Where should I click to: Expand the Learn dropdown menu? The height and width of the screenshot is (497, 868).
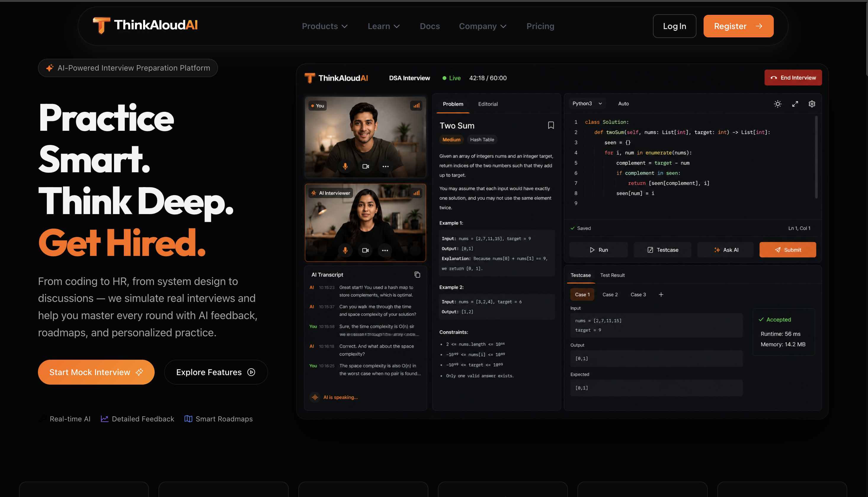point(384,26)
